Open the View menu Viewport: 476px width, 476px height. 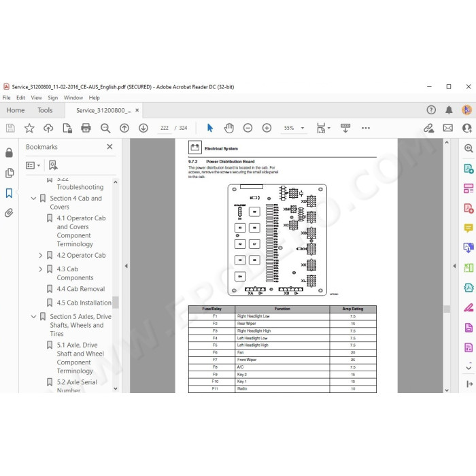37,98
